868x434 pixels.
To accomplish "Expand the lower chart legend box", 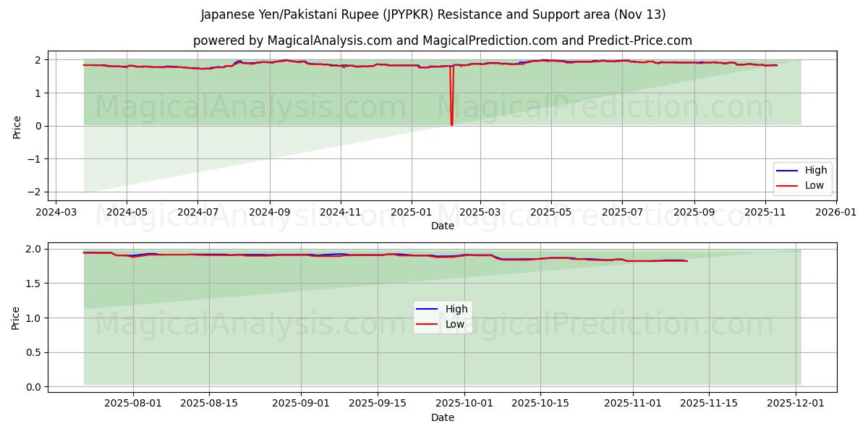I will (444, 315).
